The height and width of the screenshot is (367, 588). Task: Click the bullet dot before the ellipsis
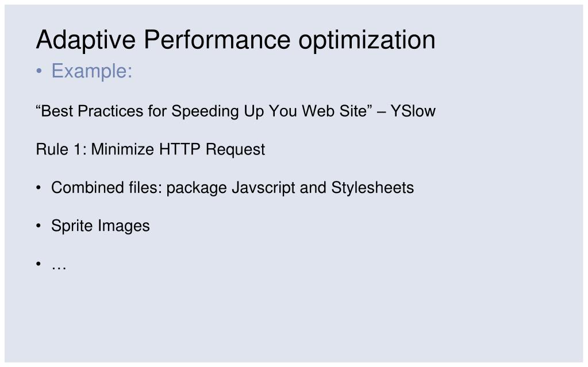(x=39, y=264)
